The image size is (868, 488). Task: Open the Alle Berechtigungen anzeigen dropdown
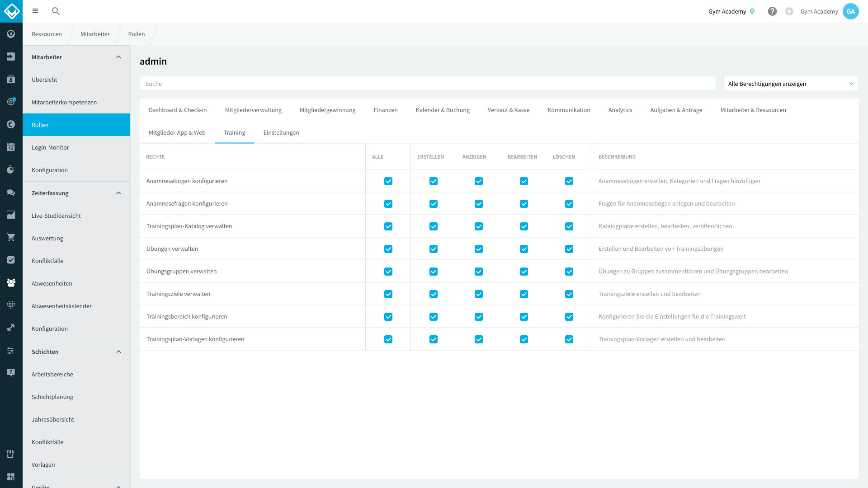pos(791,84)
